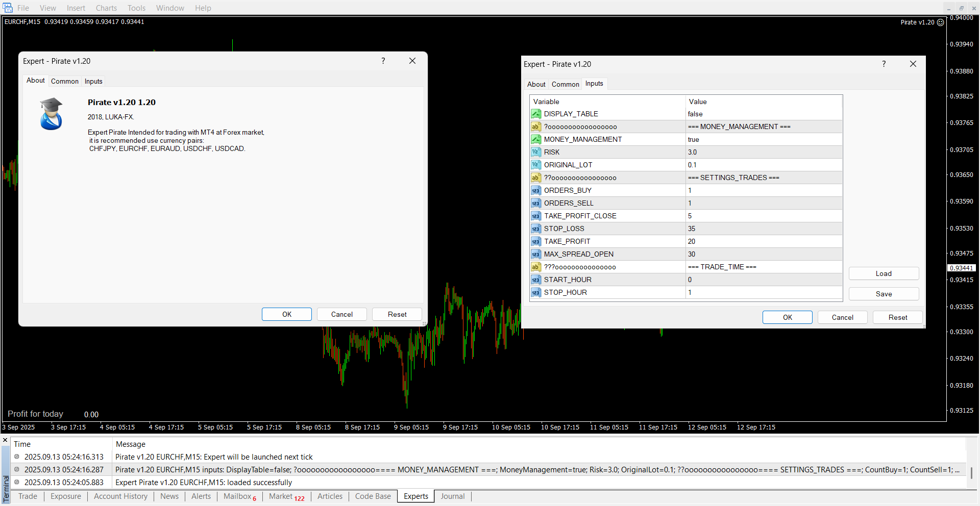This screenshot has width=980, height=506.
Task: Click the graduate expert icon in About tab
Action: point(51,114)
